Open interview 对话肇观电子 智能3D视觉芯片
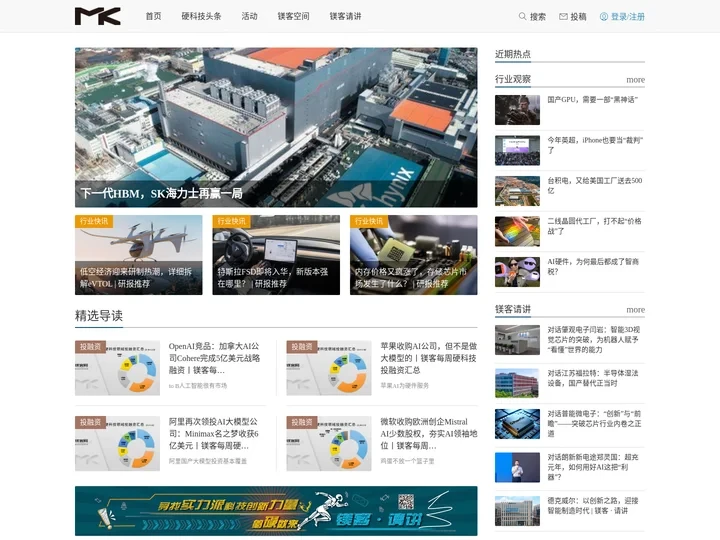The image size is (720, 540). tap(593, 340)
